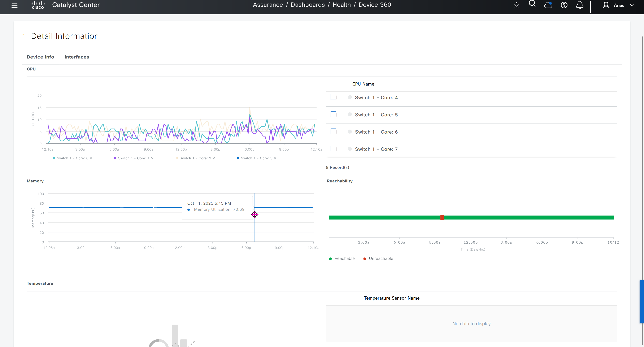Go to Dashboards in the breadcrumb
The image size is (644, 347).
tap(308, 5)
